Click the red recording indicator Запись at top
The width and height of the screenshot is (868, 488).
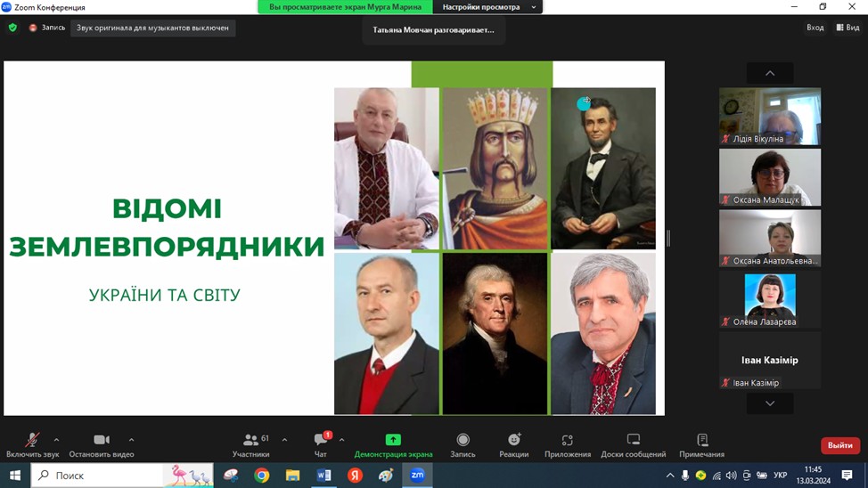47,28
